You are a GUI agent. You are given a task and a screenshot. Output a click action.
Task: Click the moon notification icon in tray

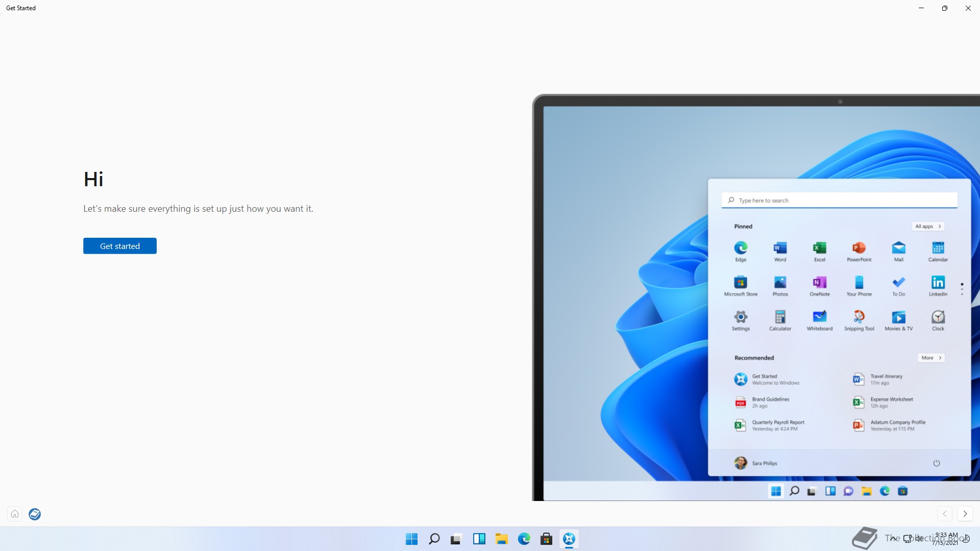click(x=966, y=538)
